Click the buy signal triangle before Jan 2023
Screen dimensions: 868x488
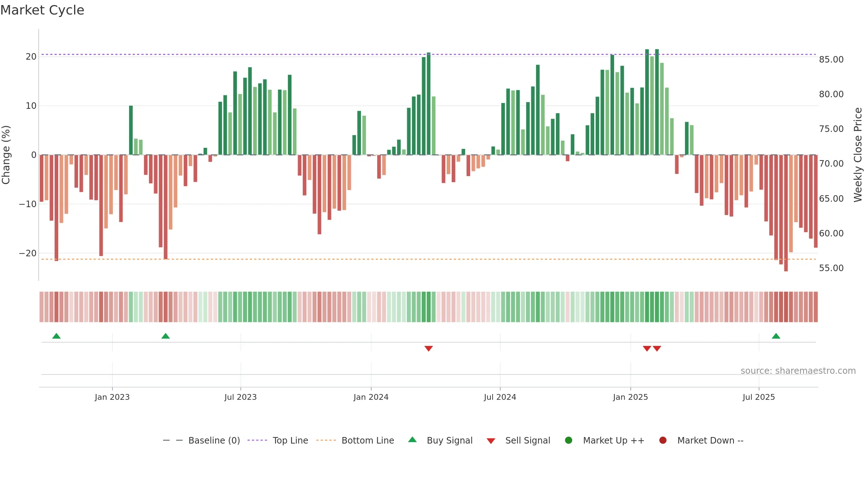(56, 336)
